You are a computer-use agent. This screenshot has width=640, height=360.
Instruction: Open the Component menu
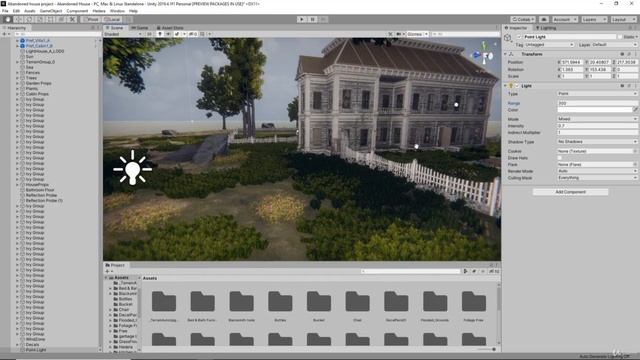click(77, 11)
